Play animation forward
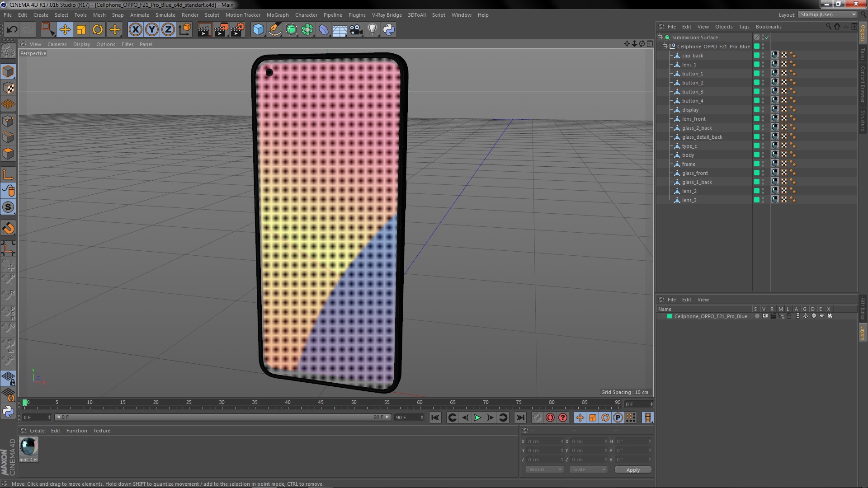The height and width of the screenshot is (488, 868). click(477, 418)
